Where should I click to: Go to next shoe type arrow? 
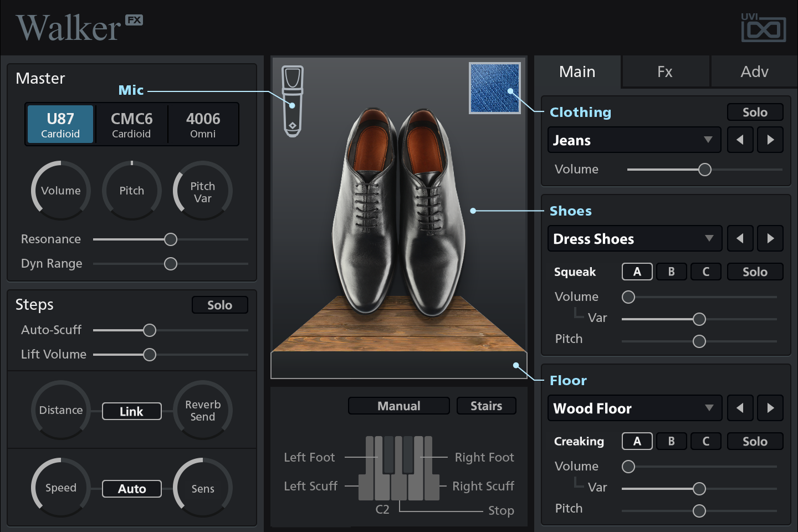click(x=770, y=239)
